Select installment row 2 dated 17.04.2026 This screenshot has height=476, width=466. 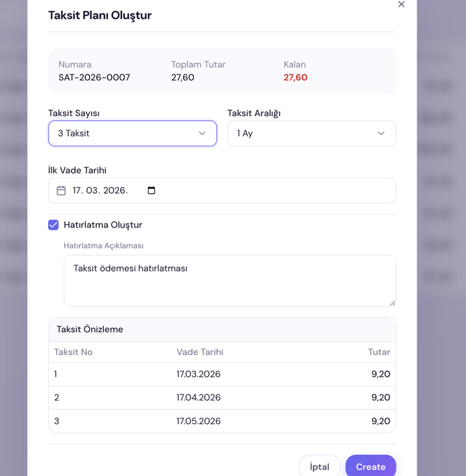(x=222, y=398)
